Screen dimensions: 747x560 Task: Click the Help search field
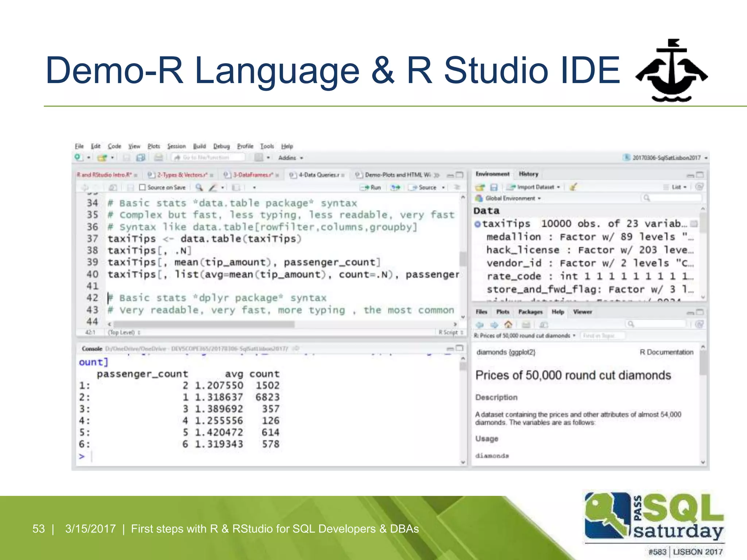(x=655, y=324)
